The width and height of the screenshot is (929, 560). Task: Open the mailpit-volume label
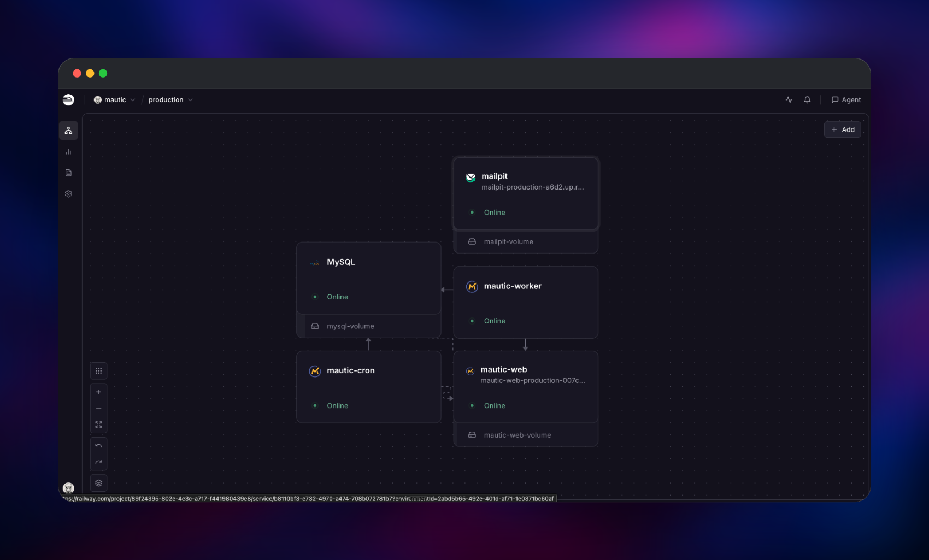click(509, 241)
